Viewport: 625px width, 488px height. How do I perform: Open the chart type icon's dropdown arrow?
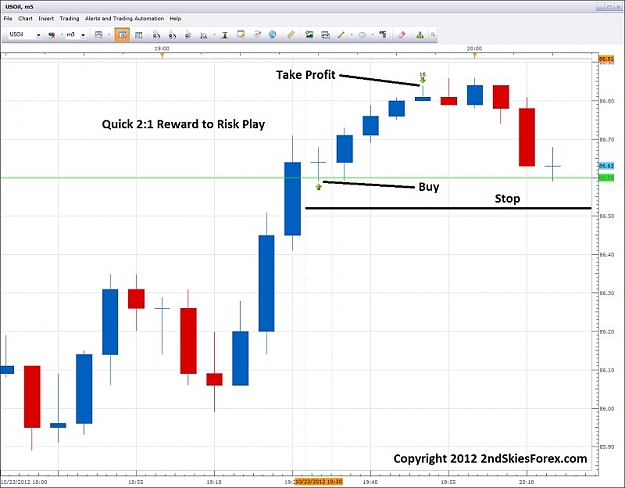pos(108,35)
